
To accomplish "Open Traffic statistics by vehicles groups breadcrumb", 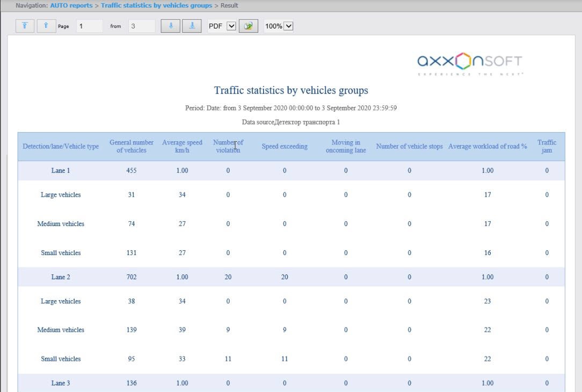I will (x=156, y=5).
